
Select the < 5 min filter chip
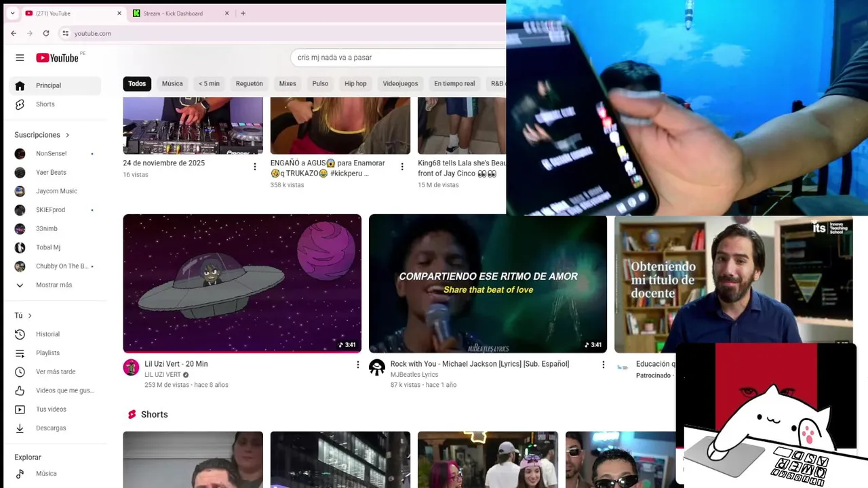click(209, 83)
